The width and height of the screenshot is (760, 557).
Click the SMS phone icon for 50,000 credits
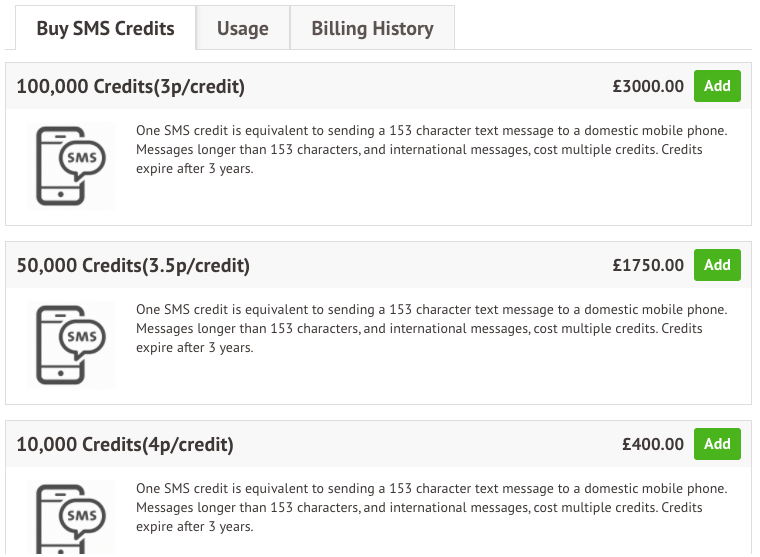pos(71,345)
